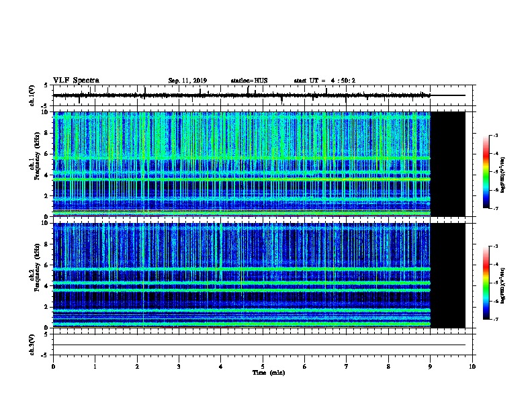Image resolution: width=532 pixels, height=411 pixels.
Task: Click the "ch.1(V)" waveform axis label
Action: pyautogui.click(x=32, y=95)
